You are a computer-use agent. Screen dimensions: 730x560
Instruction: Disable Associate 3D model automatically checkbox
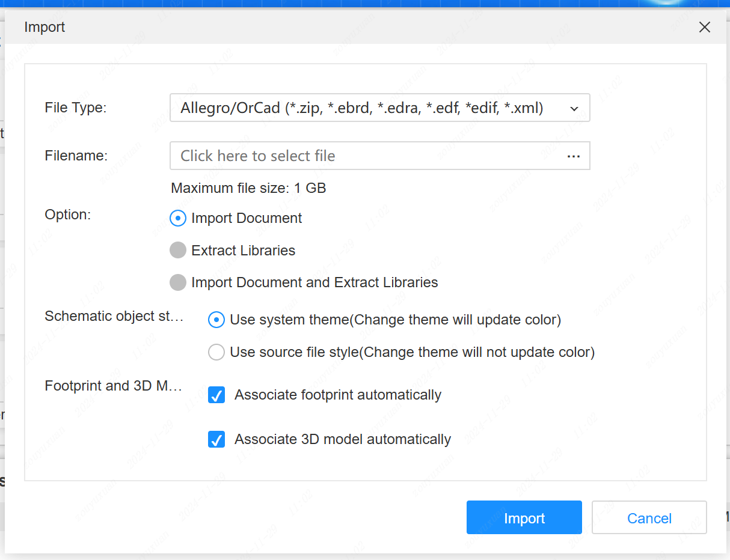(x=216, y=440)
